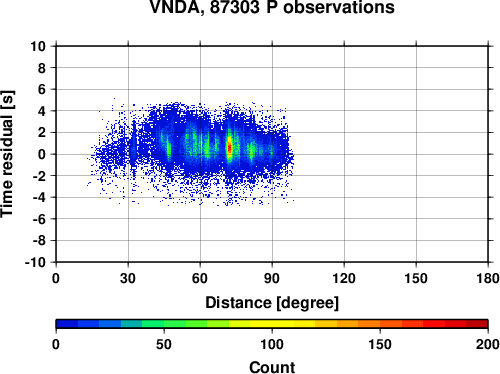
Task: Click the yellow section of the colorbar
Action: [x=272, y=324]
